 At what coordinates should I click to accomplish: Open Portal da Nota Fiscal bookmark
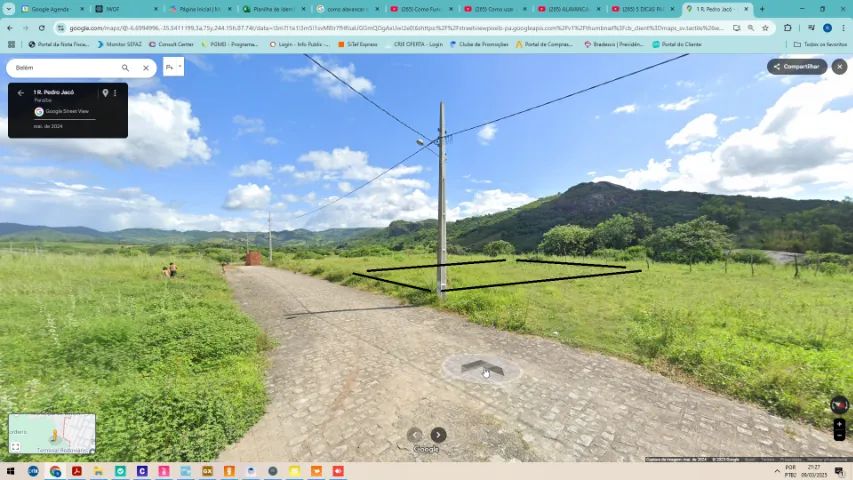(x=59, y=45)
